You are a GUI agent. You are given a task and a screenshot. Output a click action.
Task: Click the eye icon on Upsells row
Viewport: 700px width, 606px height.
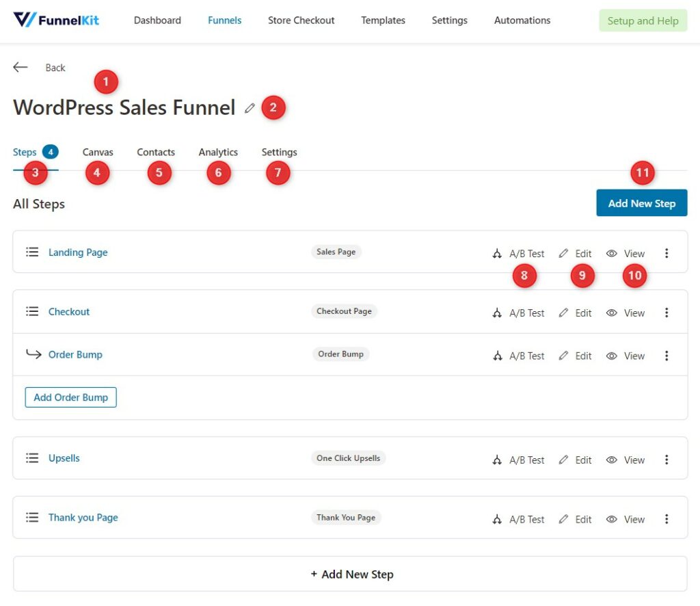coord(612,460)
